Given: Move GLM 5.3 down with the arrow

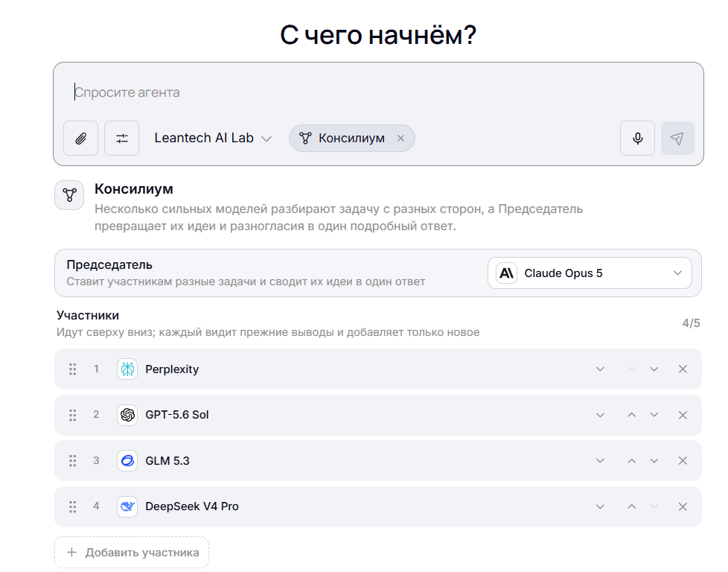Looking at the screenshot, I should click(x=654, y=460).
